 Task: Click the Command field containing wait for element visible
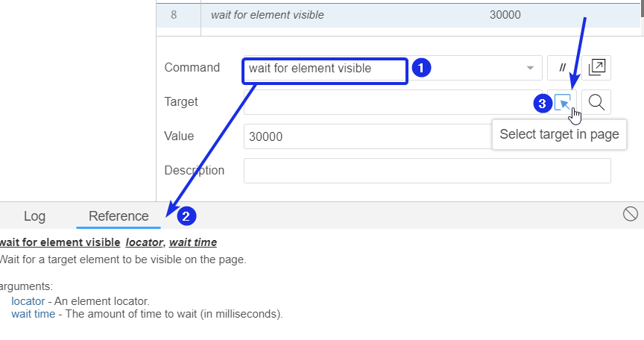393,68
